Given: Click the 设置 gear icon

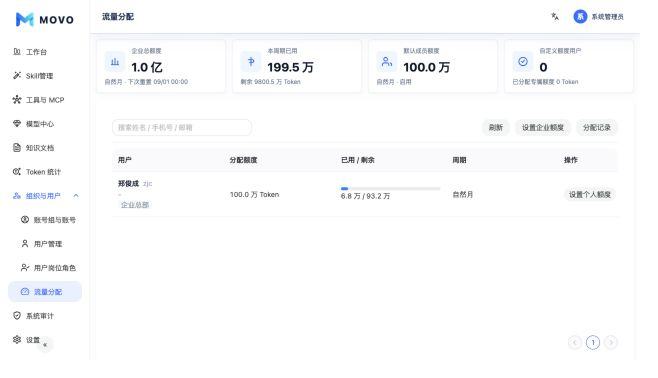Looking at the screenshot, I should pos(17,339).
